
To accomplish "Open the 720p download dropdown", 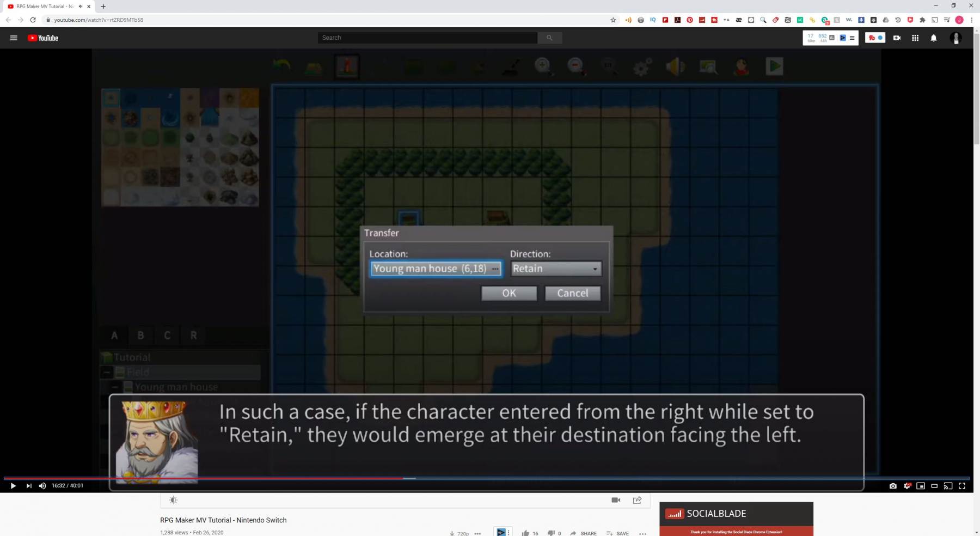I will pyautogui.click(x=460, y=533).
